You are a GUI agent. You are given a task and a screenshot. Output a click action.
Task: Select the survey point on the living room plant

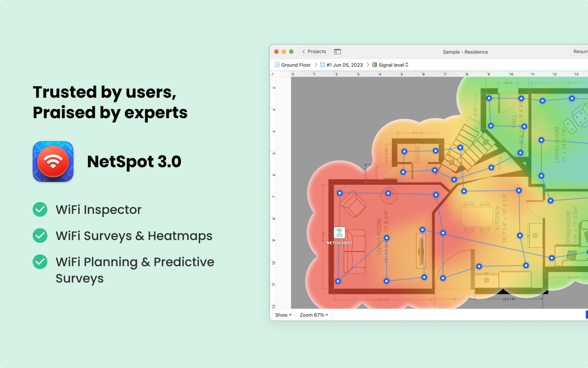point(388,193)
